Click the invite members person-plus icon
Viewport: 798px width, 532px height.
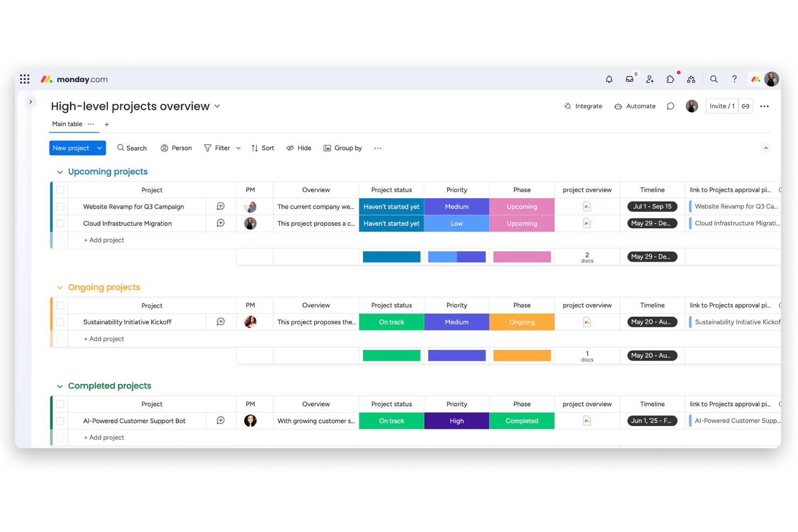[650, 79]
